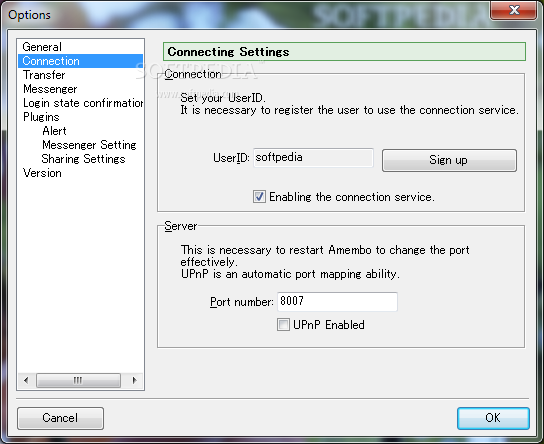This screenshot has height=444, width=544.
Task: Open Messenger Setting under Plugins
Action: [89, 145]
